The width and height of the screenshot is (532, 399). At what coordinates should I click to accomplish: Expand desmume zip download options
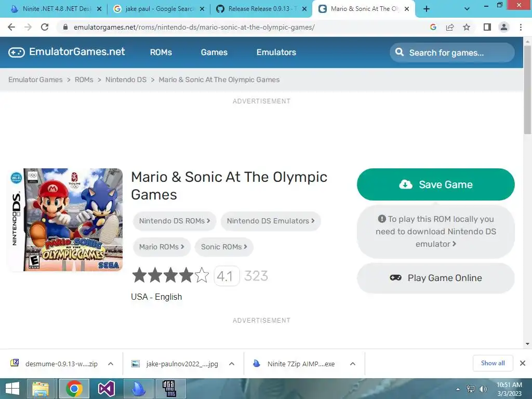[x=111, y=364]
